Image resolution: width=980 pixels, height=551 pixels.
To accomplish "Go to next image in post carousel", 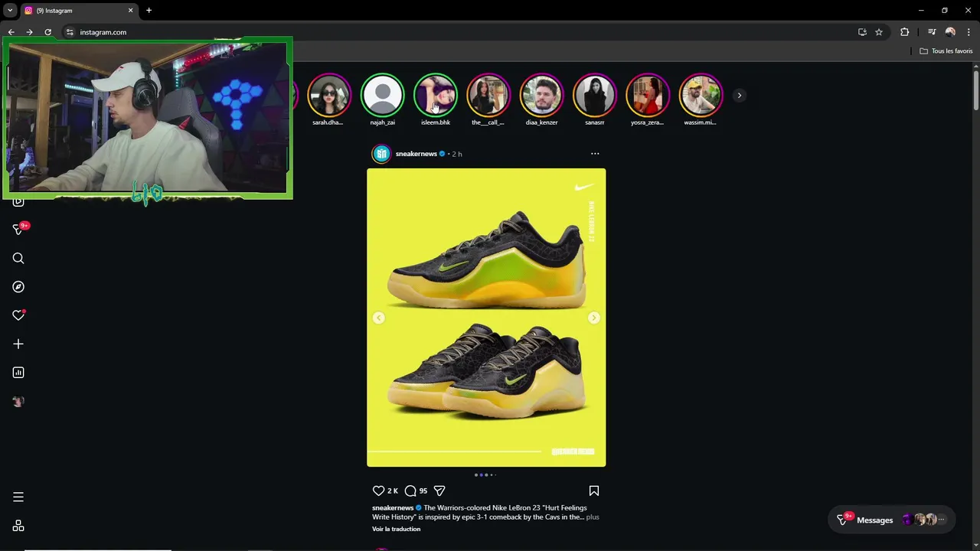I will [x=594, y=318].
